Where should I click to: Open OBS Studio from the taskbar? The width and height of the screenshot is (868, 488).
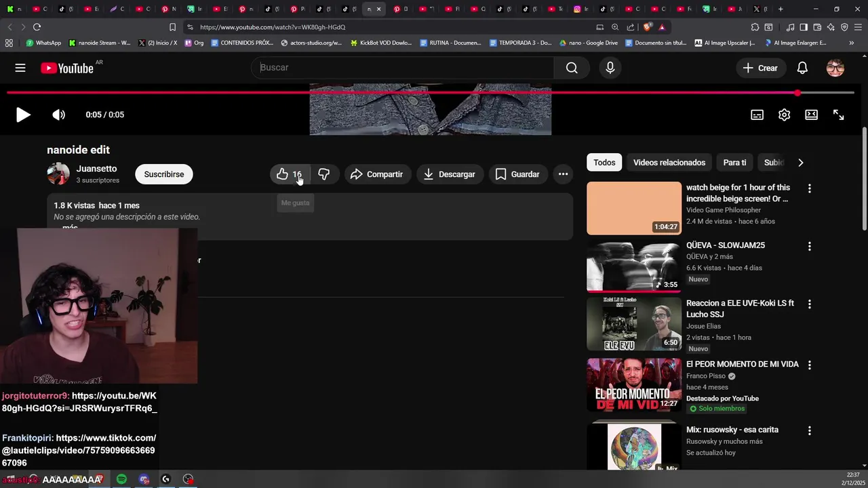[189, 479]
